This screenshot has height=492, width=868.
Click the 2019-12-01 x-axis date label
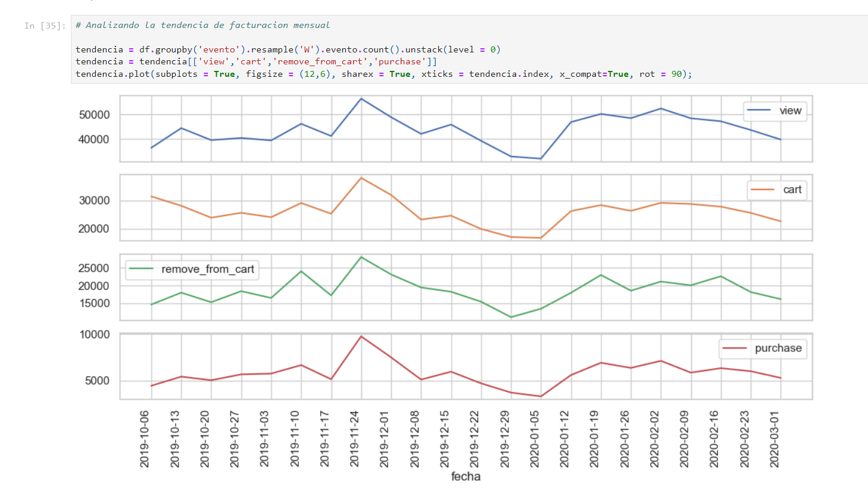click(385, 439)
